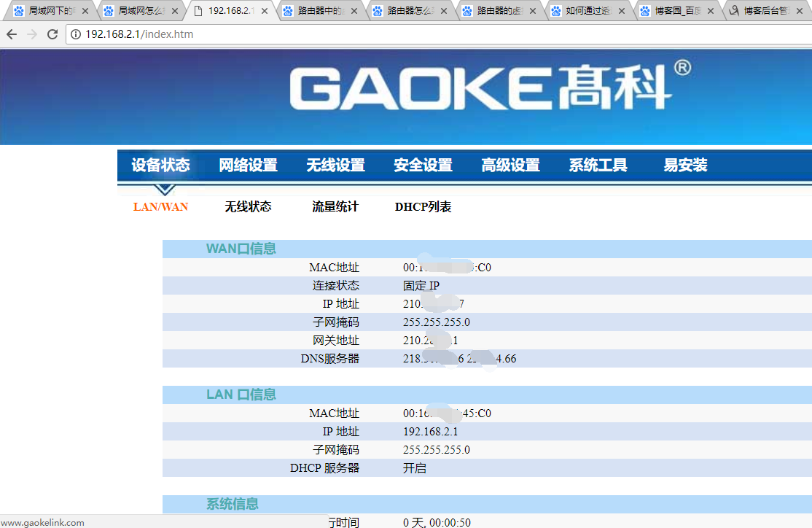Screen dimensions: 812x528
Task: Click the WAN IP 地址 label
Action: click(340, 303)
